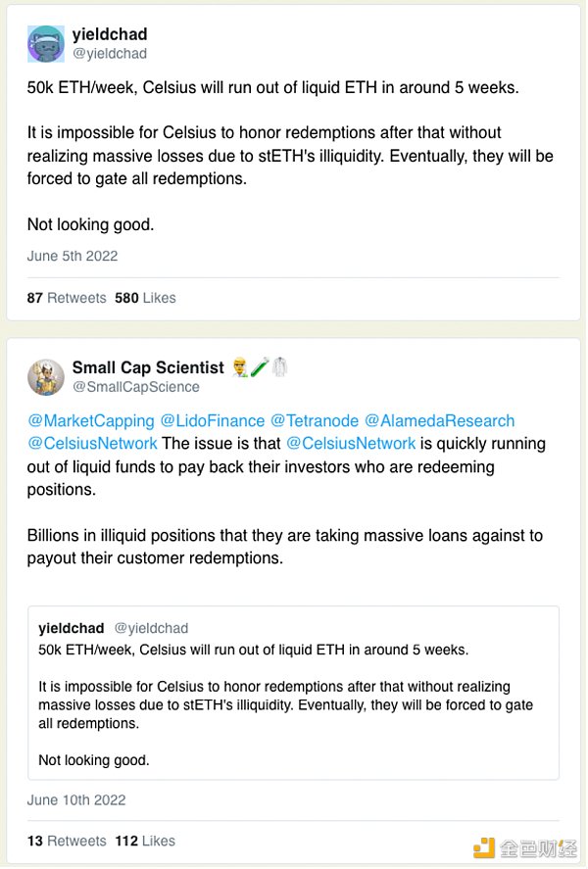Viewport: 588px width, 869px height.
Task: View the 112 Likes list
Action: pos(145,841)
